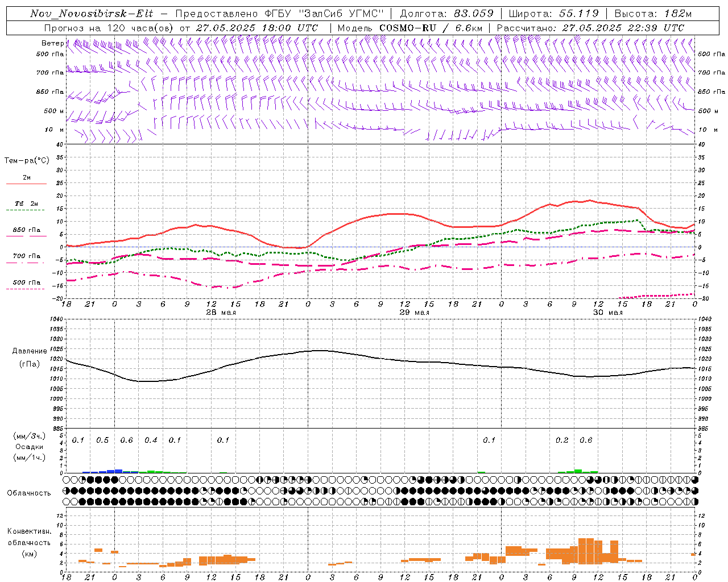Click the Модель COSMO-RU / 6.6км label
Viewport: 728px width, 582px height.
(x=410, y=28)
